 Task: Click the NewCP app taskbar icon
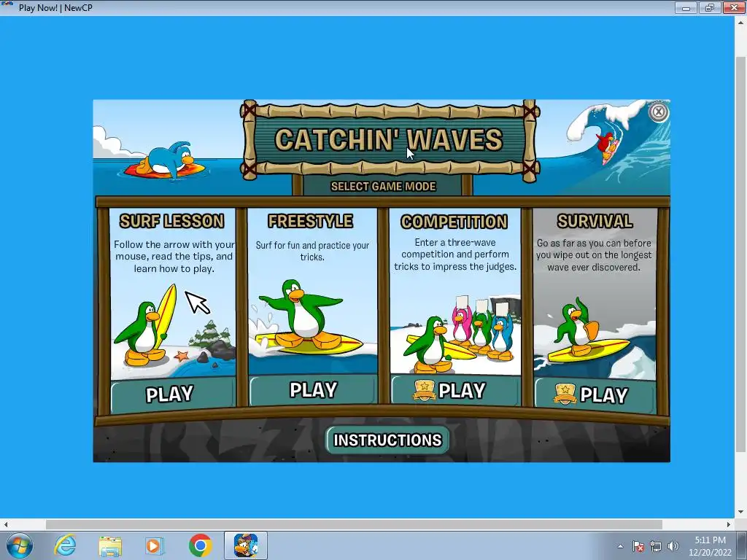point(246,545)
